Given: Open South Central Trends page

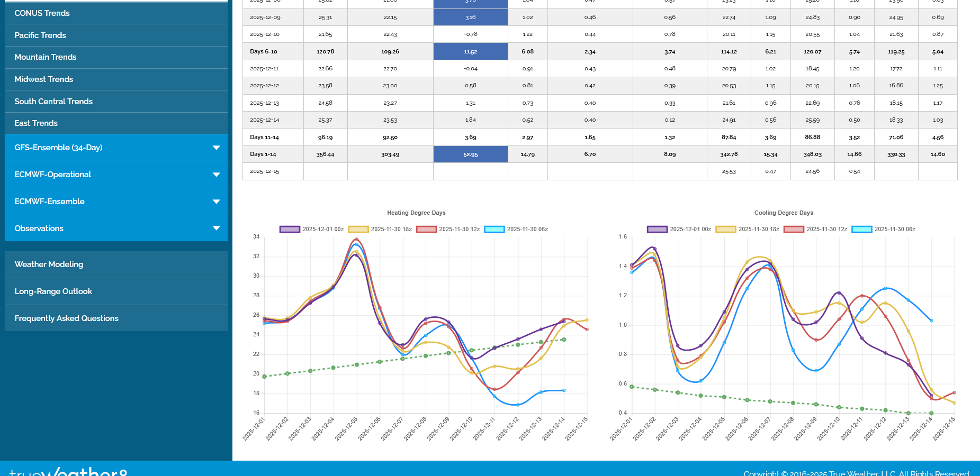Looking at the screenshot, I should [x=53, y=102].
